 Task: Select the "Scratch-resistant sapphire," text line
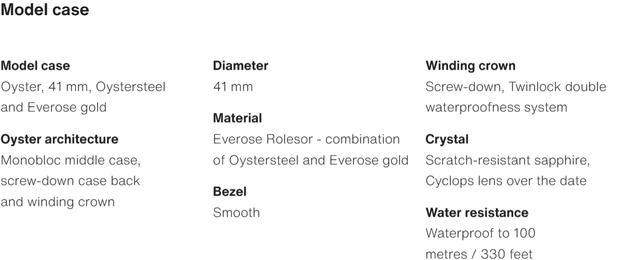pyautogui.click(x=507, y=160)
